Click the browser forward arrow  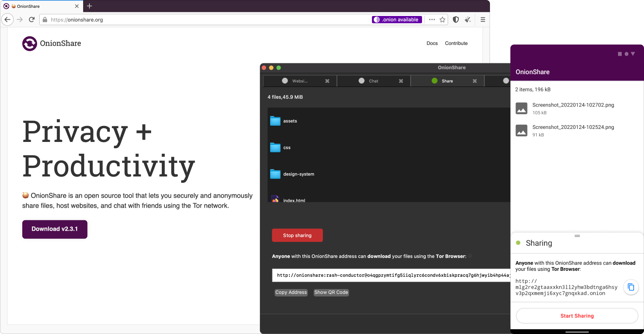point(20,20)
